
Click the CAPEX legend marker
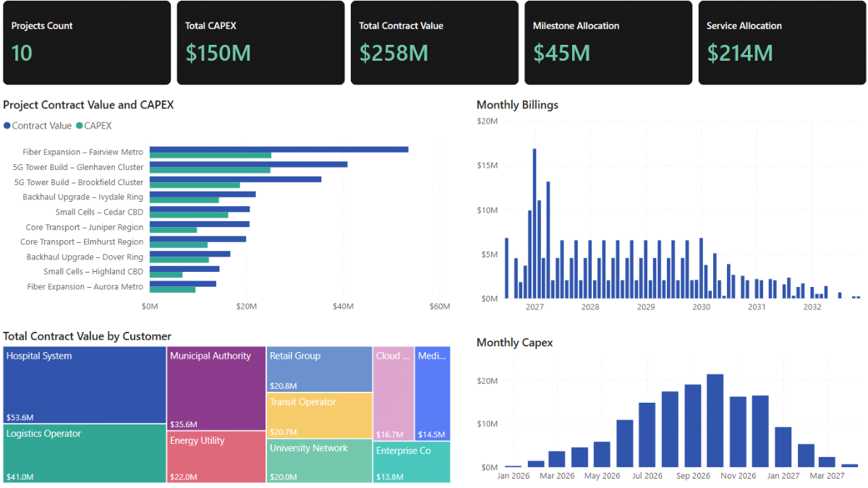(80, 126)
